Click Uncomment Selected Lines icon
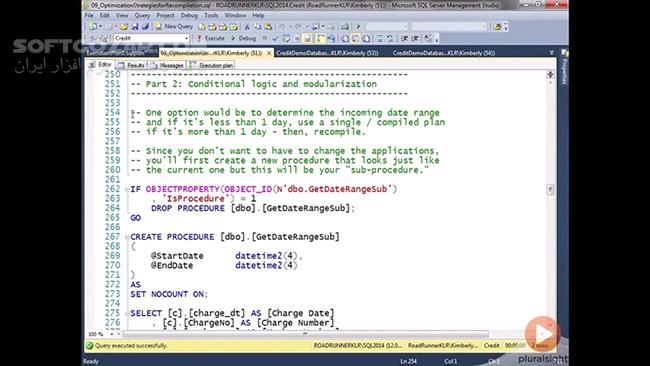The width and height of the screenshot is (650, 366). click(390, 38)
